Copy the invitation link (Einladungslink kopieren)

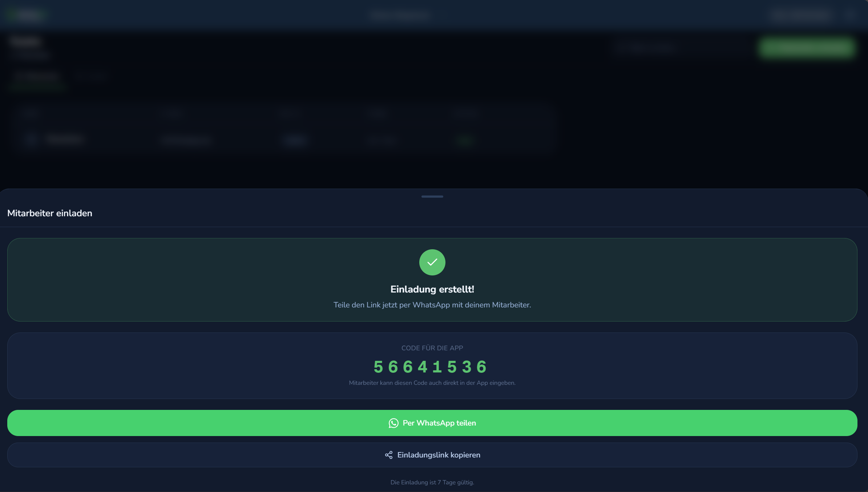click(x=432, y=455)
